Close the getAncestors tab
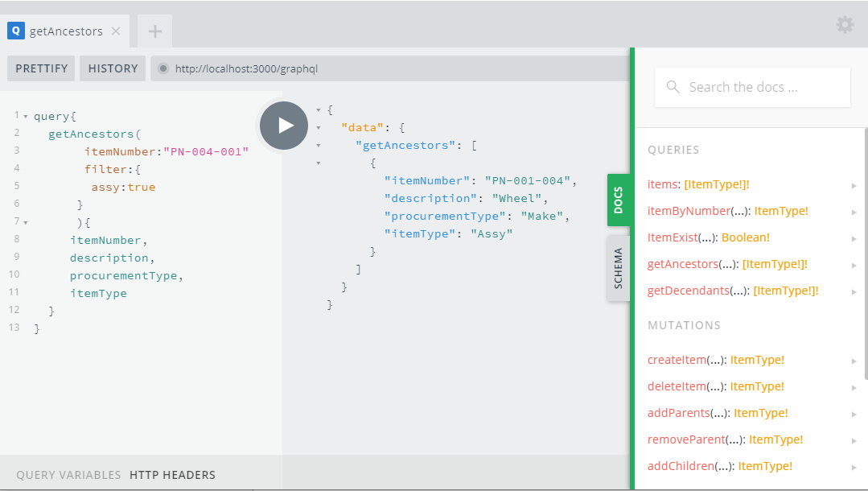The height and width of the screenshot is (491, 868). click(x=116, y=31)
